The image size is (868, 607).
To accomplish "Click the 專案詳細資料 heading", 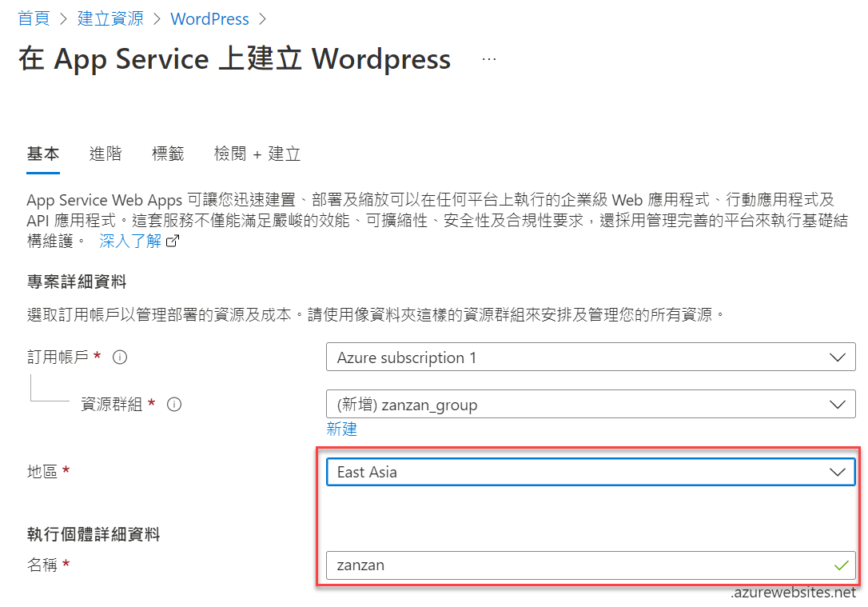I will [77, 282].
